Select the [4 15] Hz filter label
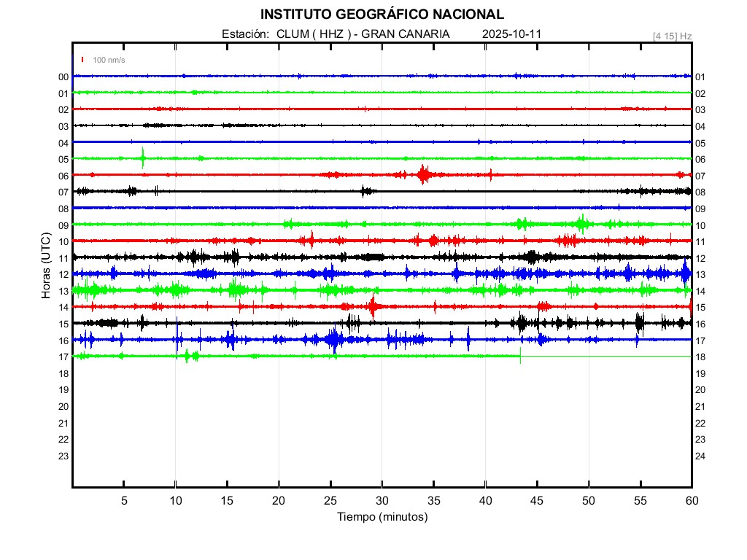The height and width of the screenshot is (560, 747). pyautogui.click(x=672, y=35)
